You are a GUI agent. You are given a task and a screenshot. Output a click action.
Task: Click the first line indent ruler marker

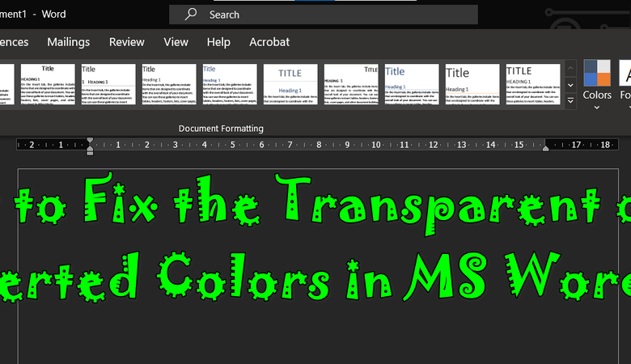tap(90, 141)
